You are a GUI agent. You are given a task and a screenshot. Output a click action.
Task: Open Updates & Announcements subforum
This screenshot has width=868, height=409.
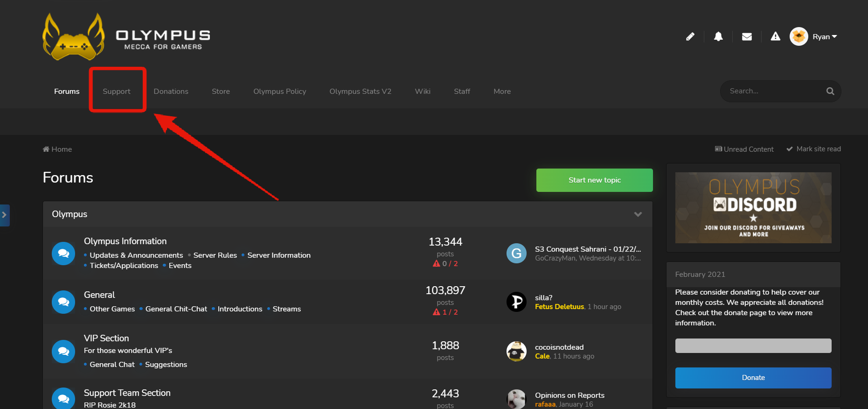(x=136, y=255)
